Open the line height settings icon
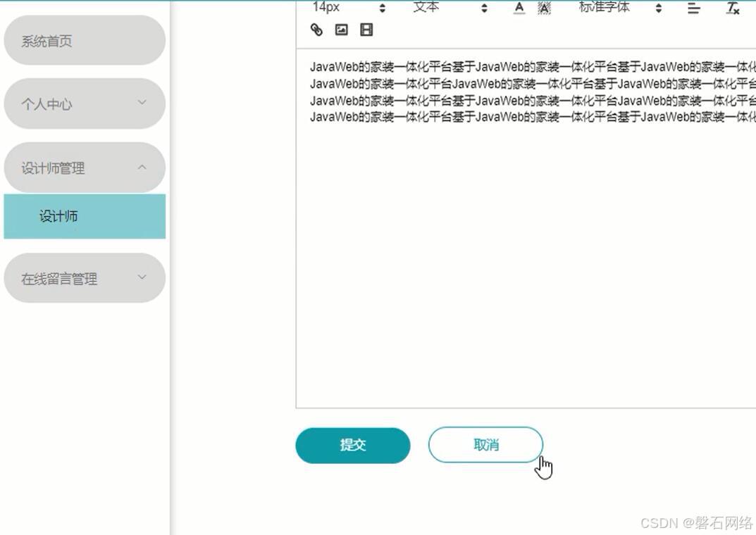 [693, 7]
